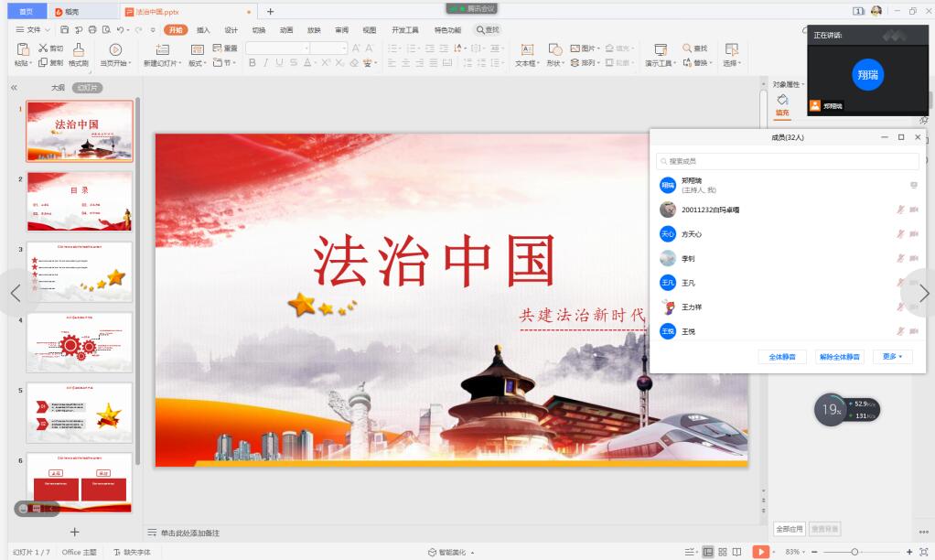Click the fit-to-window icon in status bar
The image size is (935, 560).
tap(923, 552)
